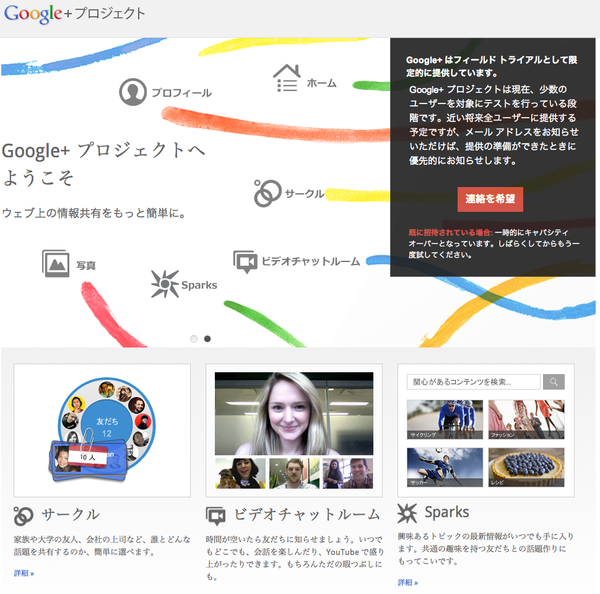Open the cycling (サイクリング) thumbnail

tap(445, 419)
